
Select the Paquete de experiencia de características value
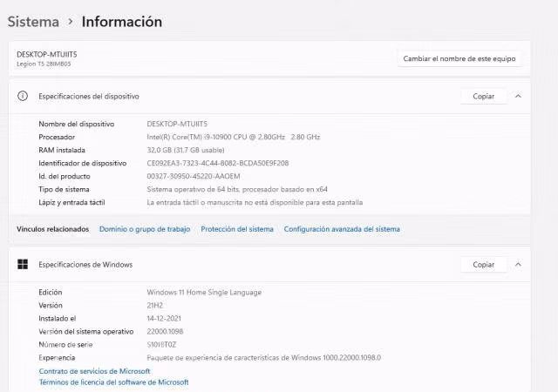(263, 357)
